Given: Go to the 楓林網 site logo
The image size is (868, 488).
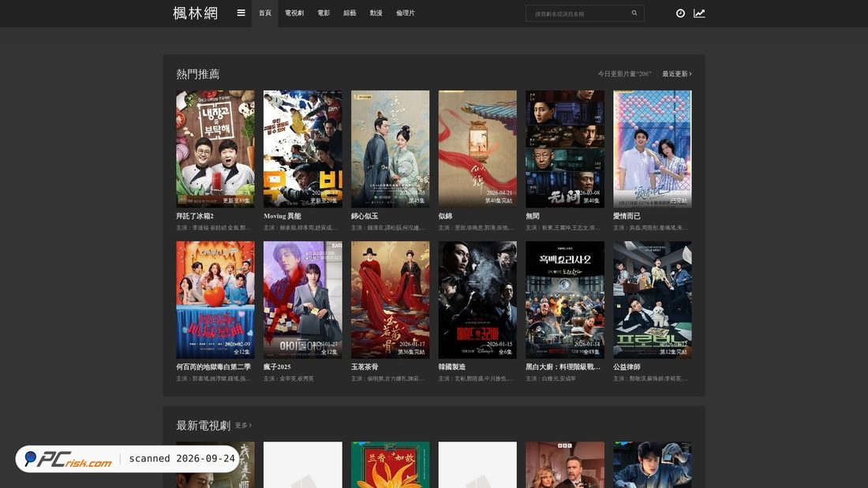Looking at the screenshot, I should tap(196, 13).
